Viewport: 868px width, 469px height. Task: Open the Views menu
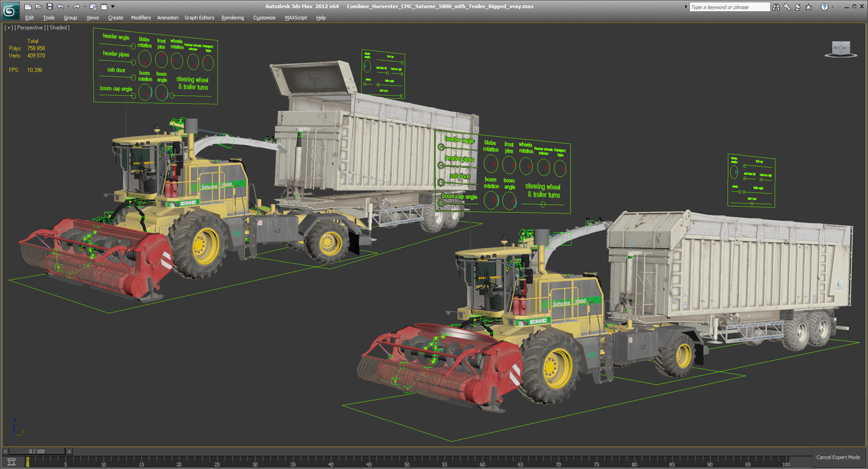pos(93,18)
